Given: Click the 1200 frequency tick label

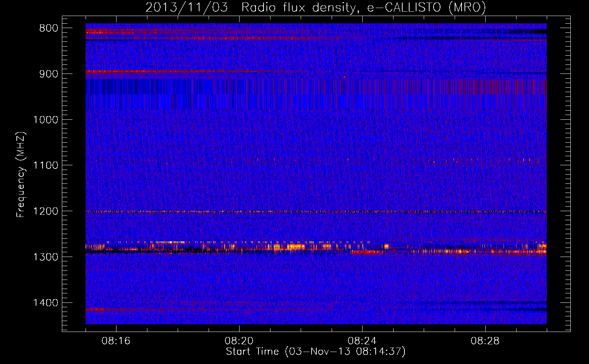Looking at the screenshot, I should click(46, 211).
